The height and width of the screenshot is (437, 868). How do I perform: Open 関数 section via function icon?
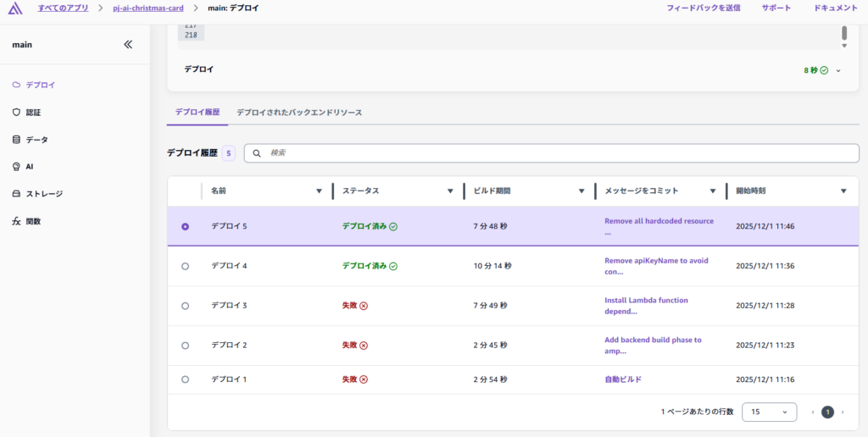pos(16,221)
